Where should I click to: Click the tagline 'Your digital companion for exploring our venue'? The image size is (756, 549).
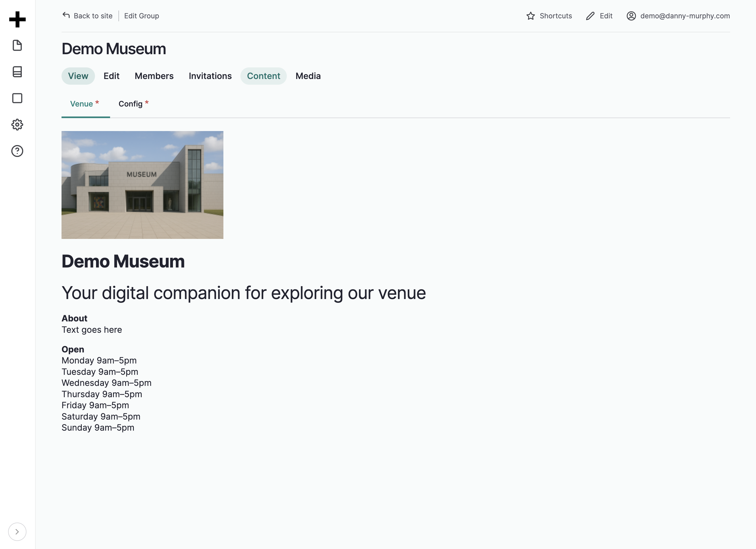pyautogui.click(x=244, y=293)
